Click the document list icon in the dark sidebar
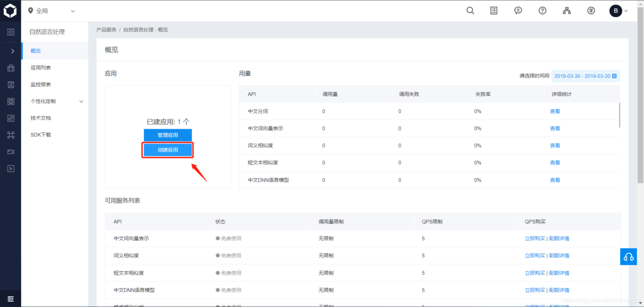This screenshot has width=644, height=307. [x=10, y=85]
